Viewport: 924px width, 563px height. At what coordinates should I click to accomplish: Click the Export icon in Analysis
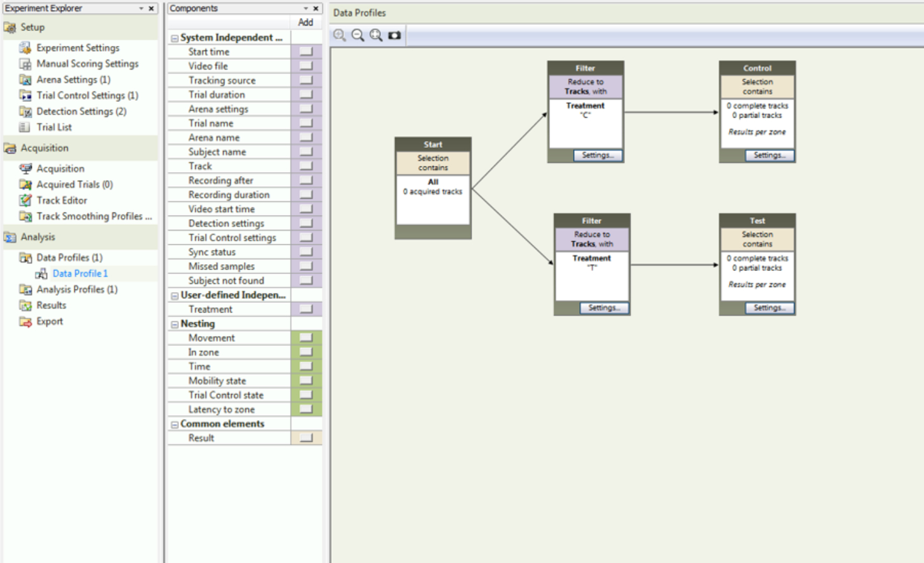click(25, 321)
